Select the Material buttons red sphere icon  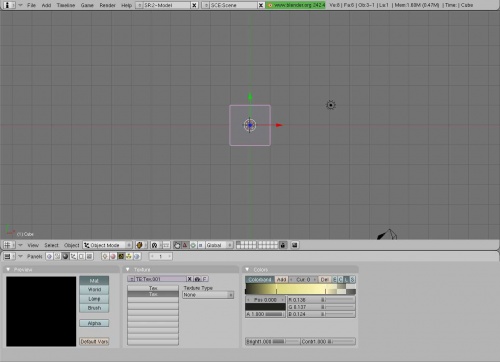pos(113,256)
